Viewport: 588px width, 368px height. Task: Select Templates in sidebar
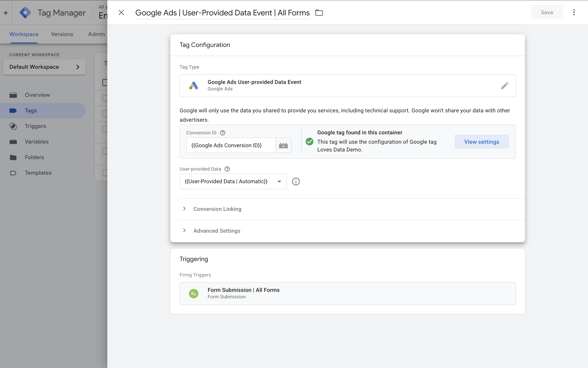tap(43, 173)
